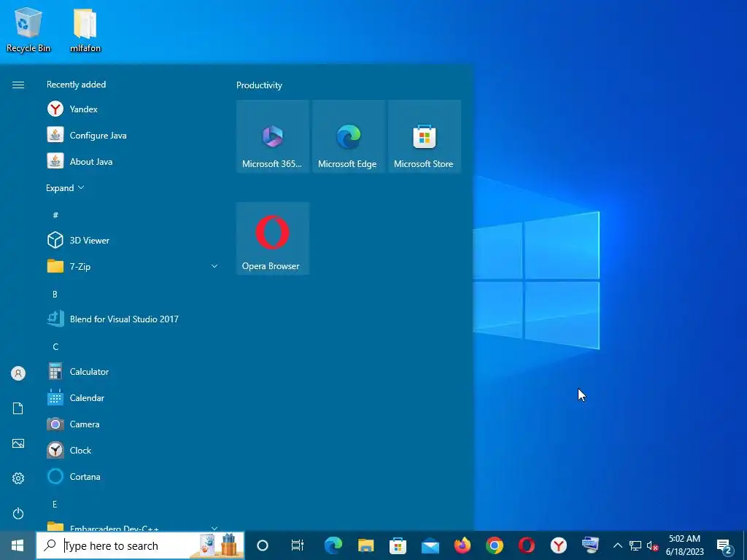Click the E letter header

55,504
